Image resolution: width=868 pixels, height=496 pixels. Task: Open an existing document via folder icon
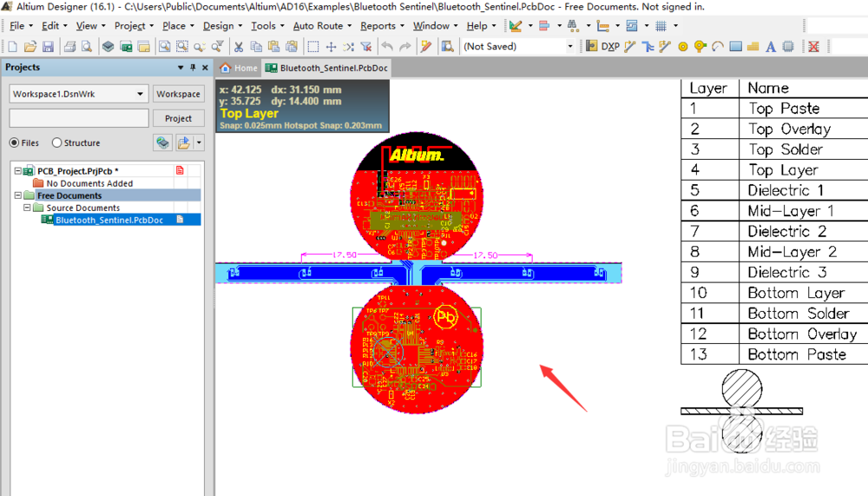30,47
